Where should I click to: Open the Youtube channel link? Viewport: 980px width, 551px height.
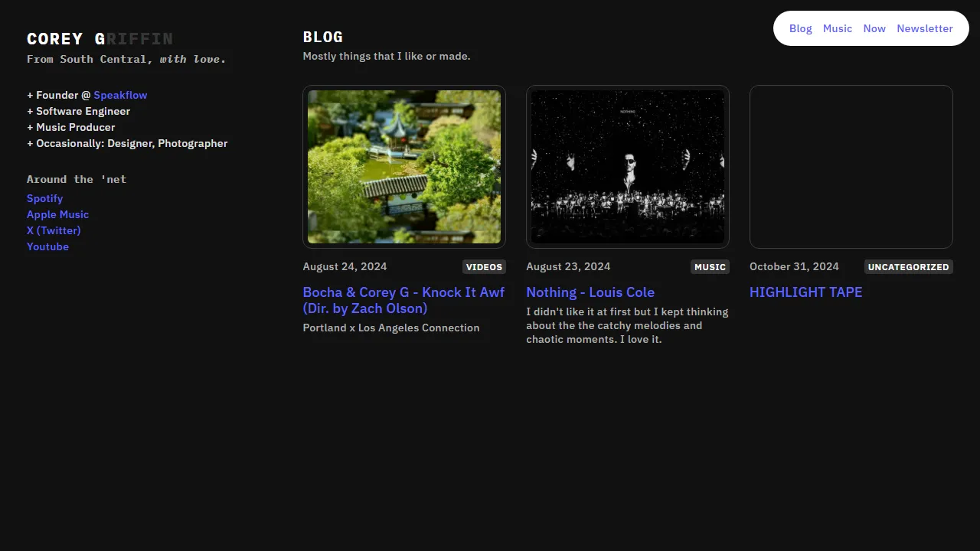[47, 246]
